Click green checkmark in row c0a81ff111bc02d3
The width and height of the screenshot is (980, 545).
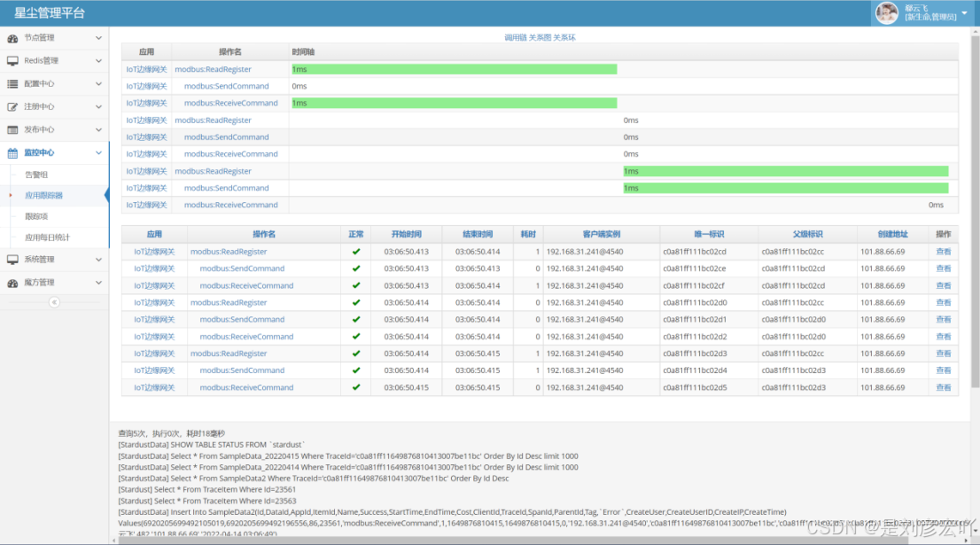coord(356,354)
